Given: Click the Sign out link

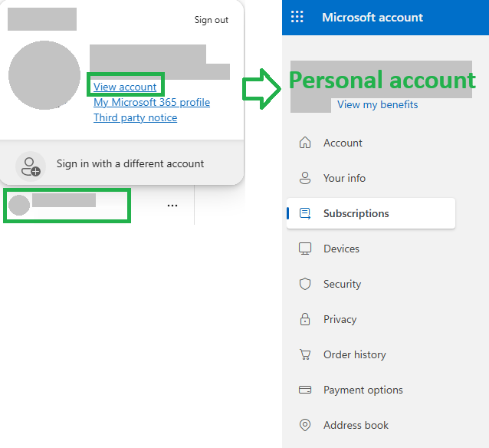Looking at the screenshot, I should tap(211, 20).
